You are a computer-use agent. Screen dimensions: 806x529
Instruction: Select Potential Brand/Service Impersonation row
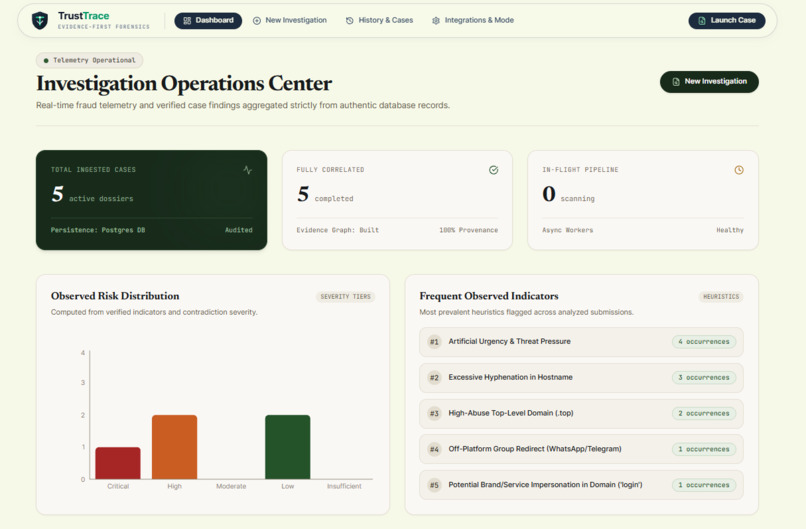(x=581, y=485)
